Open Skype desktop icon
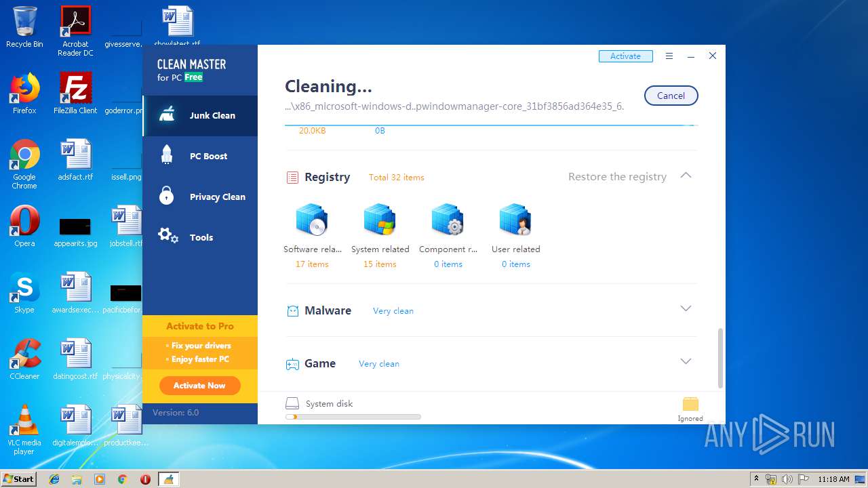 pyautogui.click(x=24, y=293)
